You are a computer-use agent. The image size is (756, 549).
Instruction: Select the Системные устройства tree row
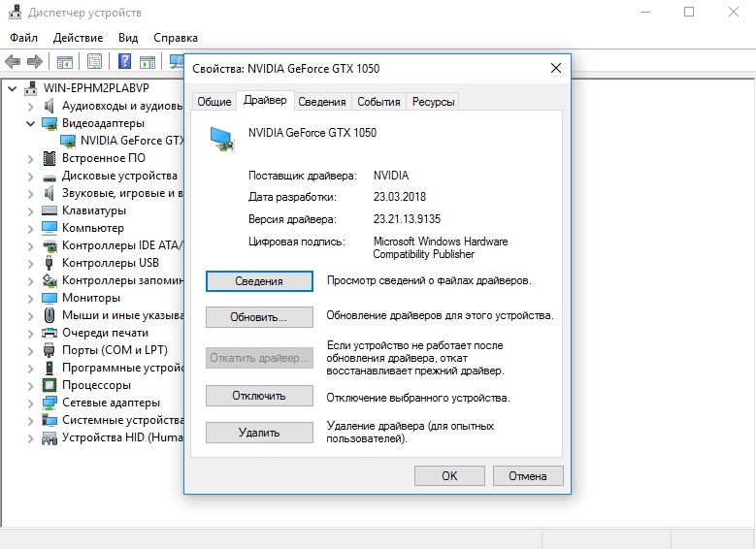(113, 420)
